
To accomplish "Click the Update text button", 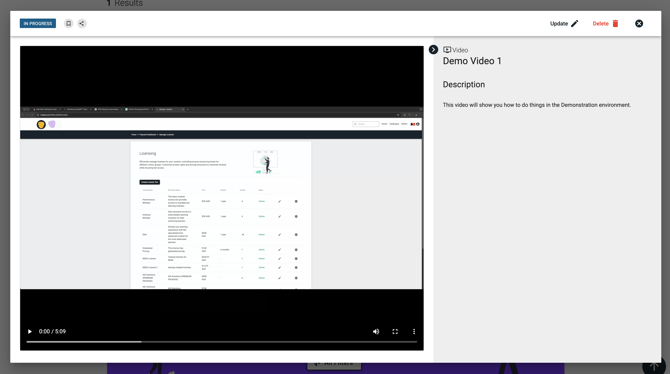I will pos(558,24).
